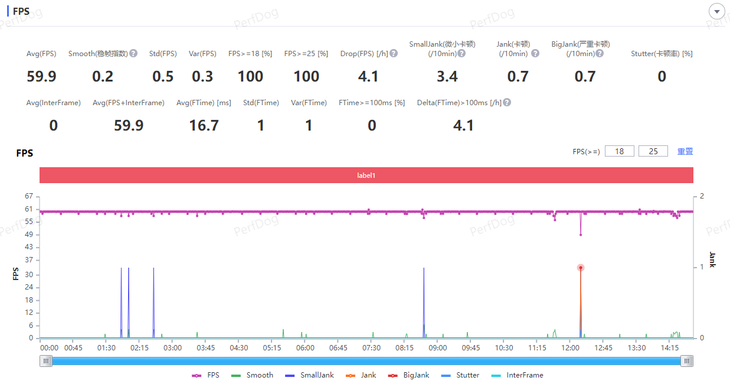Show help for Smooth index metric
The width and height of the screenshot is (730, 387).
[134, 54]
